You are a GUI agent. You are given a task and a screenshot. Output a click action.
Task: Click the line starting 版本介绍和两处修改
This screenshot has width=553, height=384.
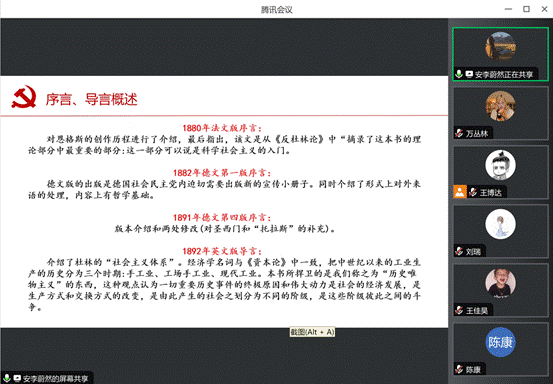(225, 228)
